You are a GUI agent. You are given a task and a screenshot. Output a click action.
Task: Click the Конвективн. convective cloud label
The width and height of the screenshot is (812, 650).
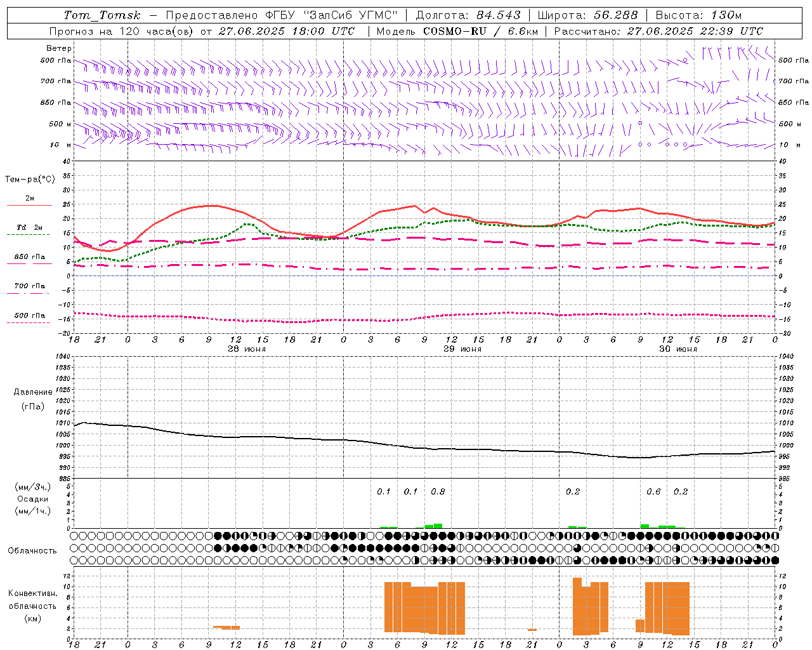32,594
